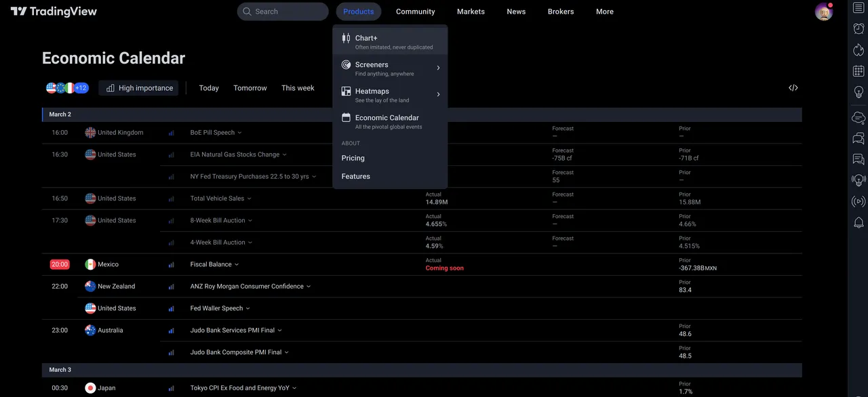This screenshot has height=397, width=868.
Task: Expand NY Fed Treasury Purchases 22.5 to 30 yrs
Action: [313, 177]
